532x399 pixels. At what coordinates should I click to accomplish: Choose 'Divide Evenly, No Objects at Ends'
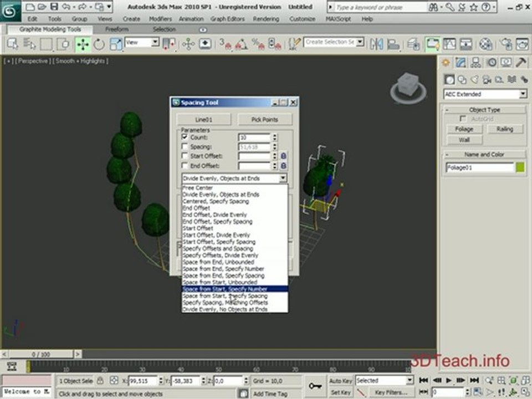point(235,309)
